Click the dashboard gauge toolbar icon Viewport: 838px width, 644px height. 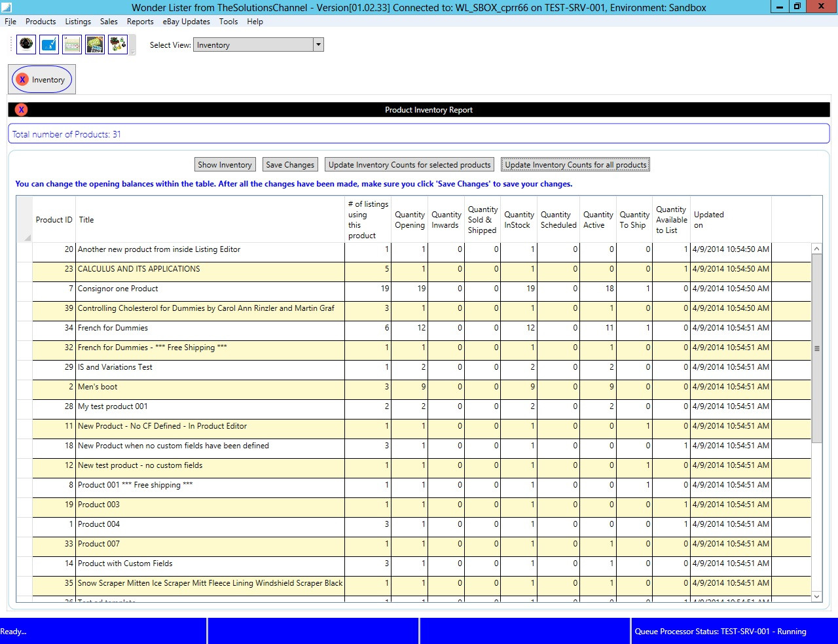point(26,45)
